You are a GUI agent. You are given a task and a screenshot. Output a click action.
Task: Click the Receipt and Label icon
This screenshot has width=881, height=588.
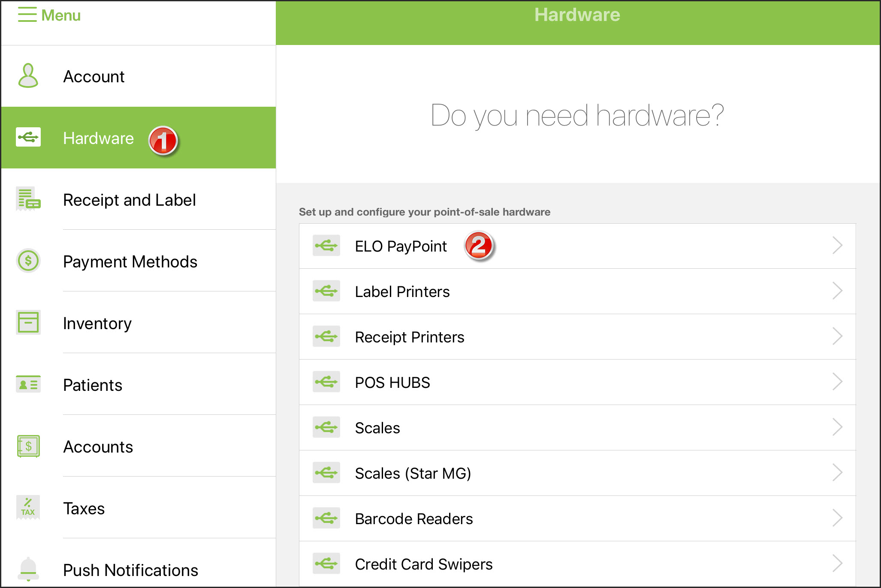(28, 199)
